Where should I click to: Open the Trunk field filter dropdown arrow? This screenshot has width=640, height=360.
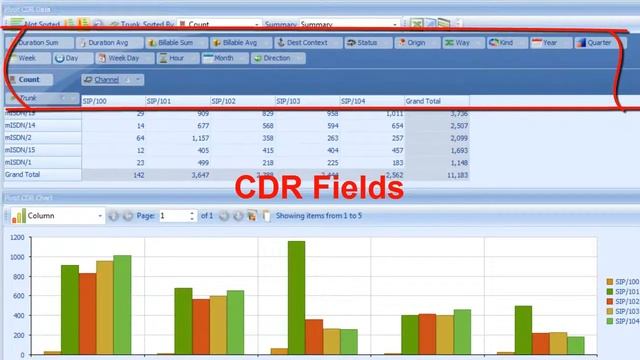[72, 98]
